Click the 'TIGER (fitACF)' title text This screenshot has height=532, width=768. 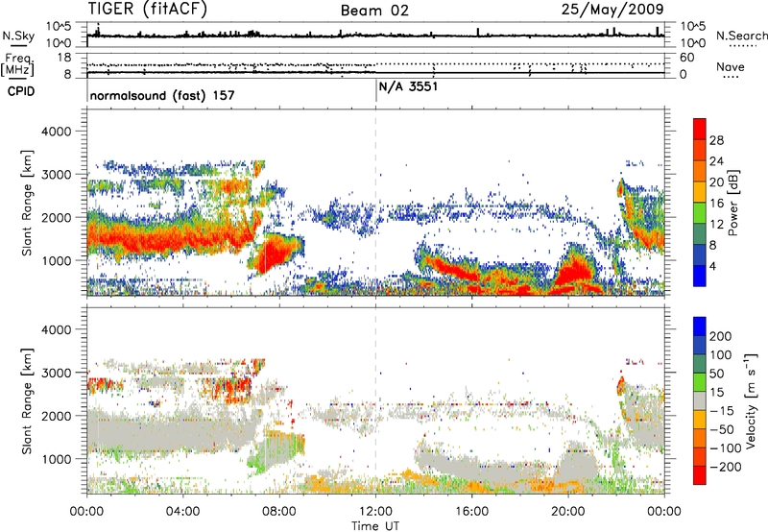point(147,9)
